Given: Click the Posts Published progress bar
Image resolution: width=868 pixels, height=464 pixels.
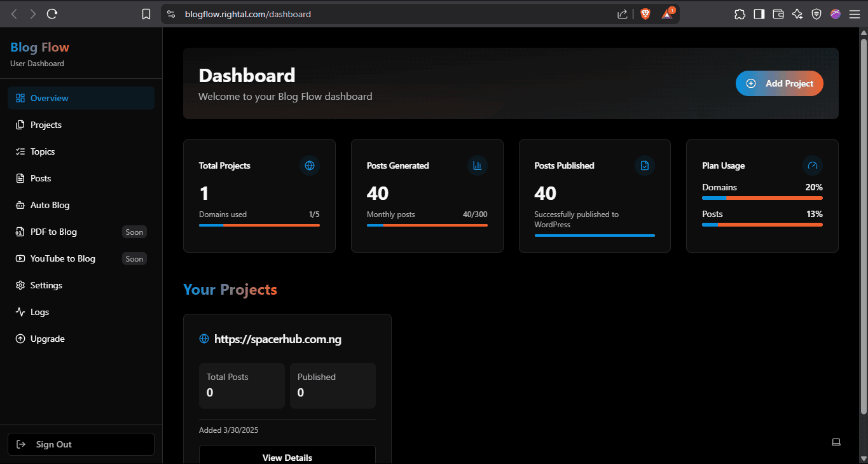Looking at the screenshot, I should pos(595,235).
